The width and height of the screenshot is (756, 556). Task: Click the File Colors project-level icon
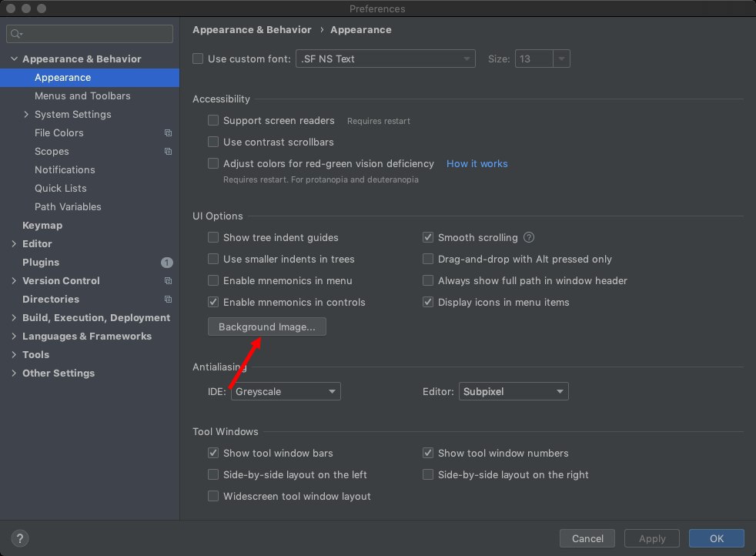click(168, 133)
